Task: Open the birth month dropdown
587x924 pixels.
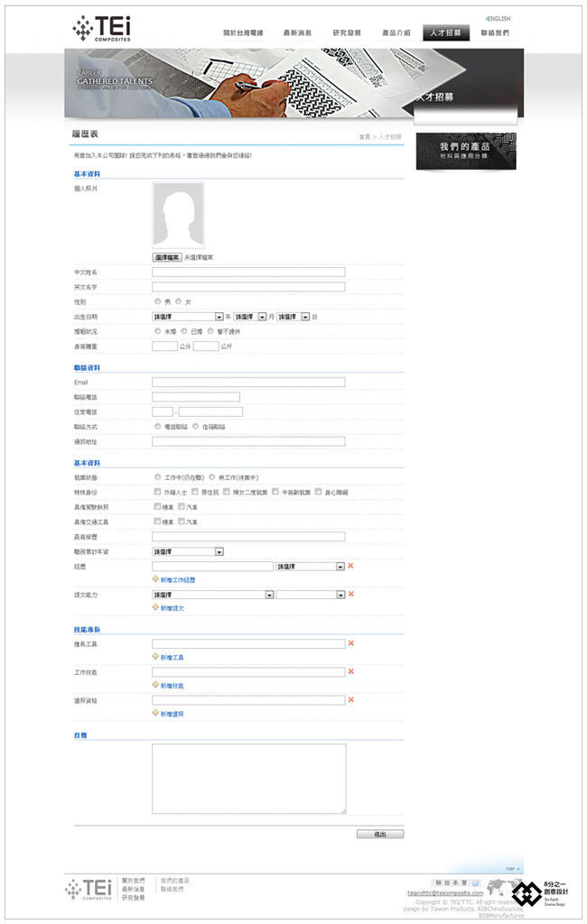Action: point(250,317)
